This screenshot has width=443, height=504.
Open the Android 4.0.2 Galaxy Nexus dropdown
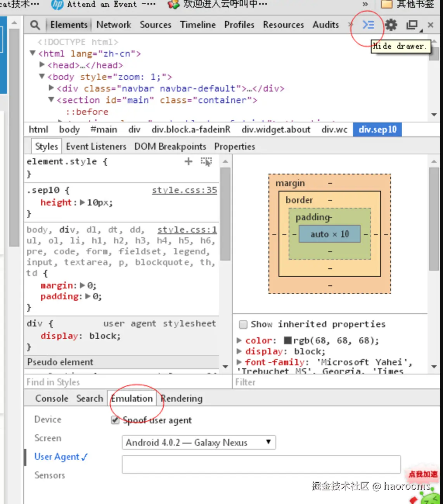tap(199, 442)
